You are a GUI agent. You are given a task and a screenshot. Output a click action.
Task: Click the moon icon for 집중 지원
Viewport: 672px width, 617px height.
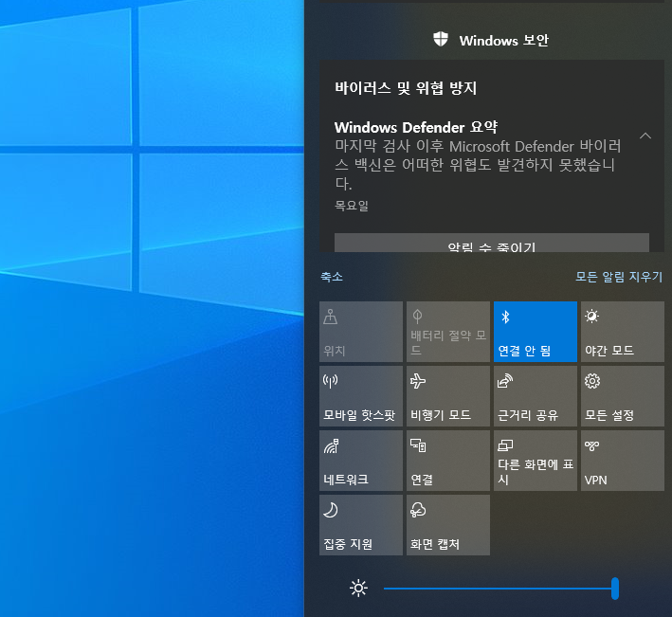[x=331, y=510]
